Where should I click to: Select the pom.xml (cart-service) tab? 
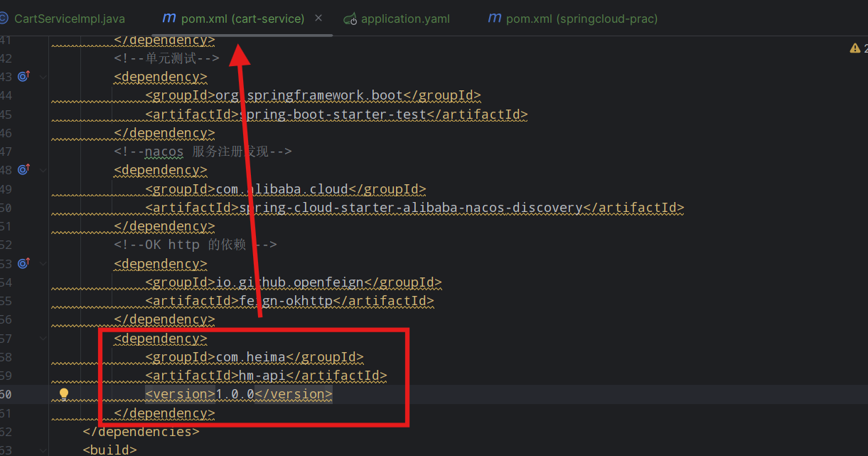click(x=242, y=18)
